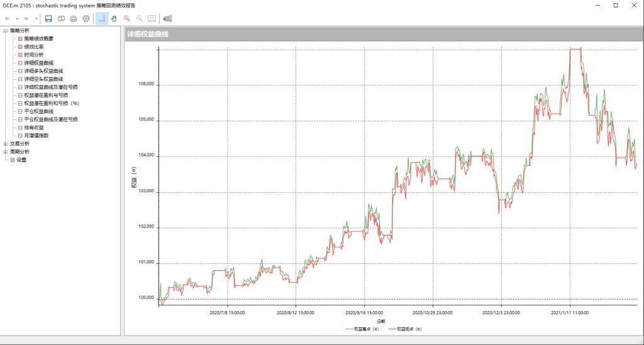Show 详细多头权益曲线 chart

(43, 71)
